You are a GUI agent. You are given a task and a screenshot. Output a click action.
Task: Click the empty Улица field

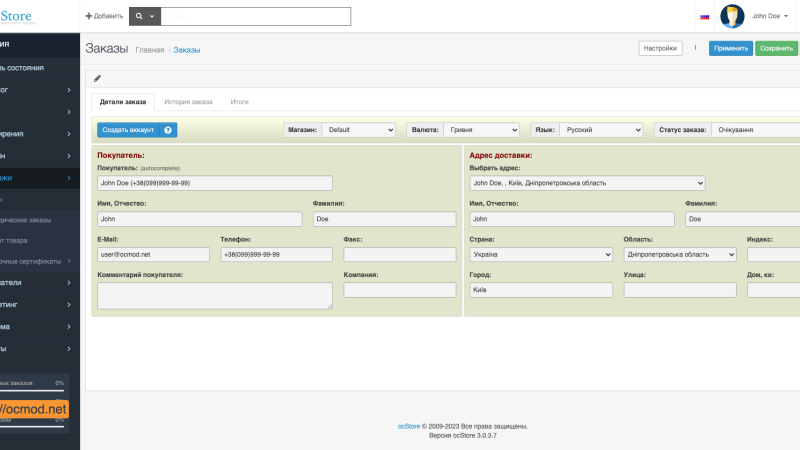(x=680, y=290)
